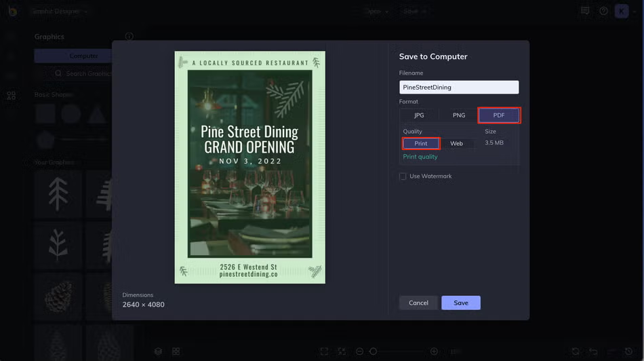Click the layers icon in bottom bar
Viewport: 644px width, 361px height.
click(158, 351)
